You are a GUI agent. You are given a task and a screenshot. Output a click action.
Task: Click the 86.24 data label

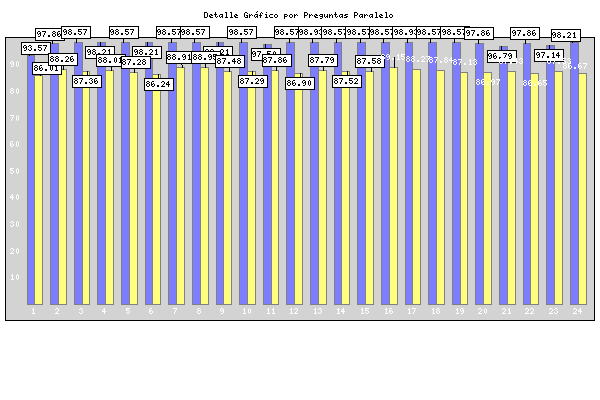tap(158, 84)
